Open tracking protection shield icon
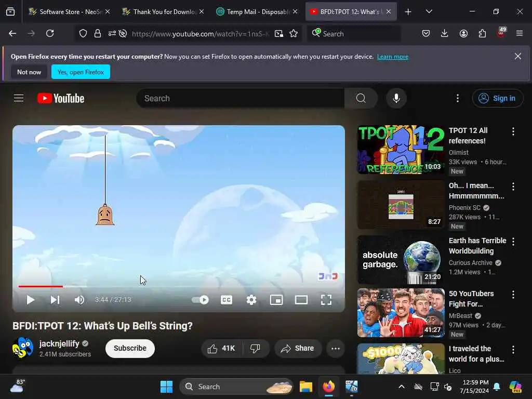532x399 pixels. click(83, 34)
